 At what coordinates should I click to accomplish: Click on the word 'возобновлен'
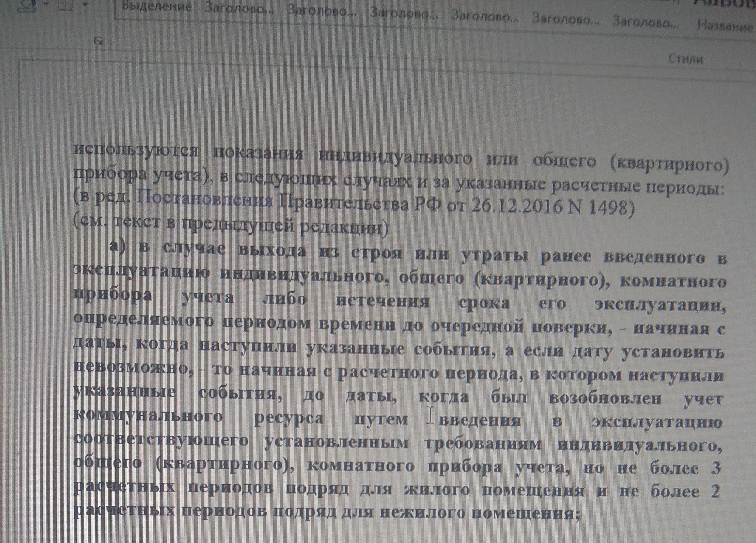(605, 399)
